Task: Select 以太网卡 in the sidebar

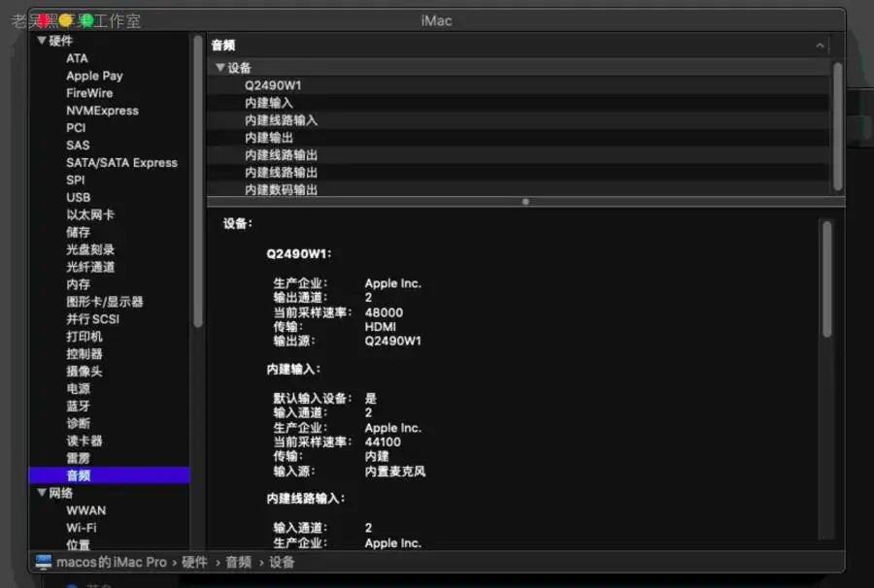Action: pos(89,214)
